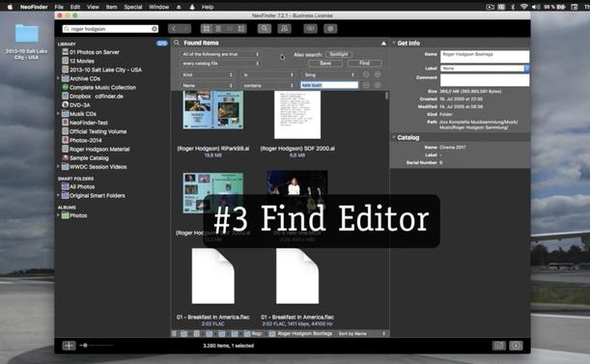The height and width of the screenshot is (364, 590).
Task: Open the 'is' operator dropdown
Action: pyautogui.click(x=267, y=75)
